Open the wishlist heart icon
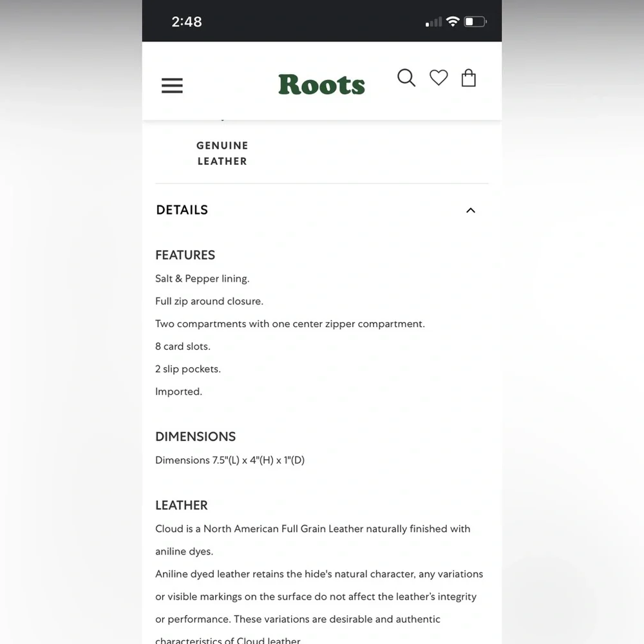The image size is (644, 644). tap(439, 78)
